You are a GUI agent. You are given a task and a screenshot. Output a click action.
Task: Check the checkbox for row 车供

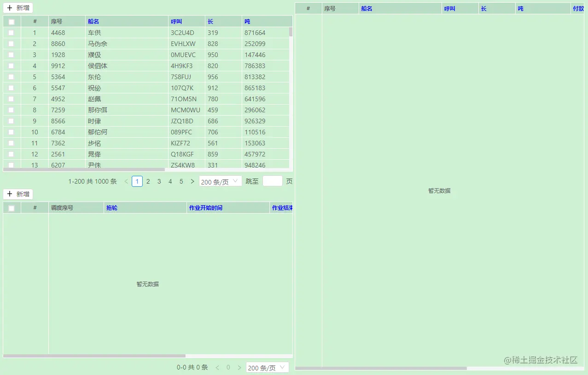11,33
